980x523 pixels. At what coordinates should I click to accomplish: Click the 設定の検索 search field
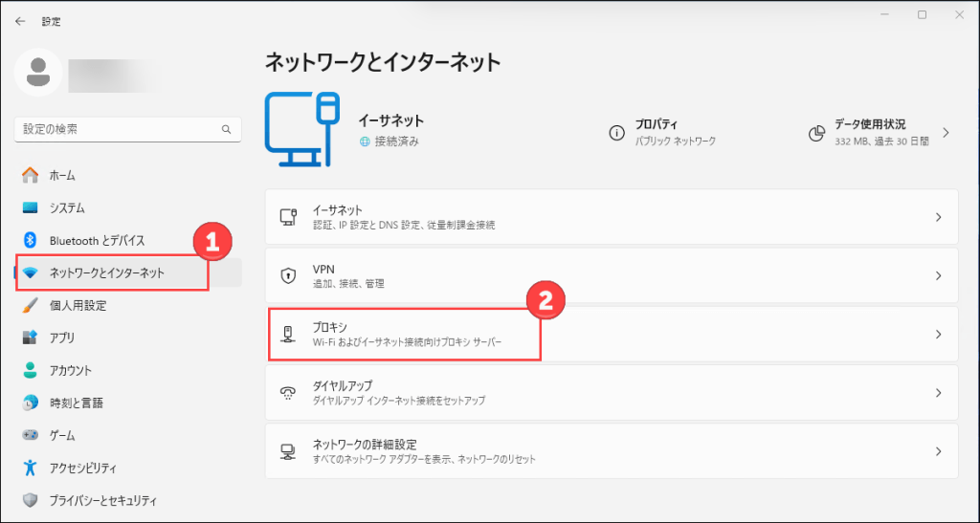(127, 129)
